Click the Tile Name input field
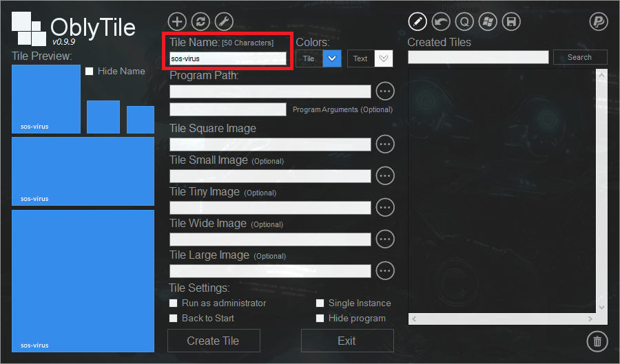The width and height of the screenshot is (620, 364). (x=227, y=58)
